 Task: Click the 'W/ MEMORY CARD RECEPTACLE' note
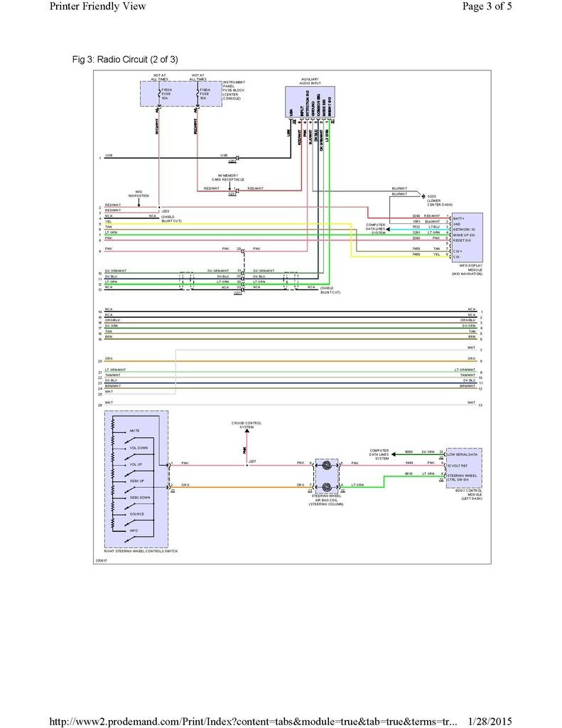click(x=228, y=177)
